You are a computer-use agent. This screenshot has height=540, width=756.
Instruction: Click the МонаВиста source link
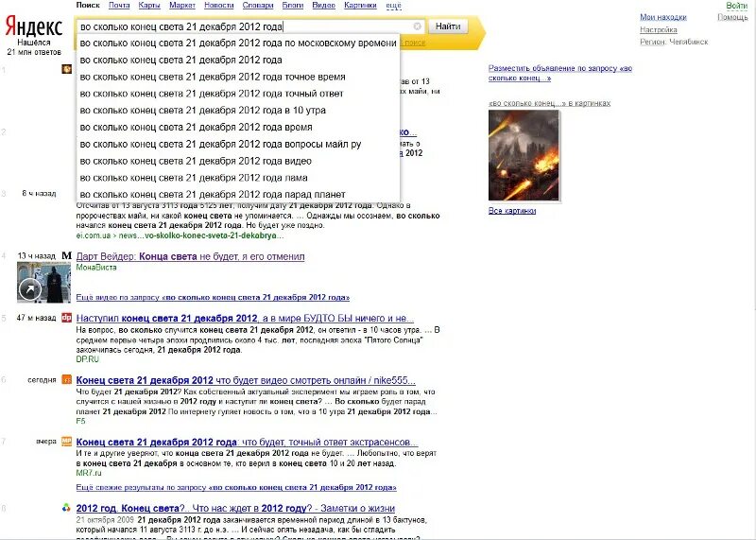(96, 268)
